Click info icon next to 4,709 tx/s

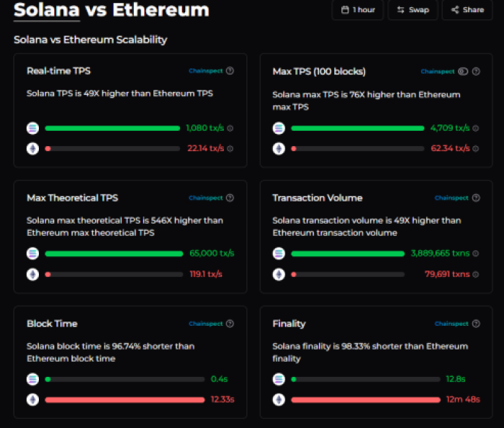point(476,129)
